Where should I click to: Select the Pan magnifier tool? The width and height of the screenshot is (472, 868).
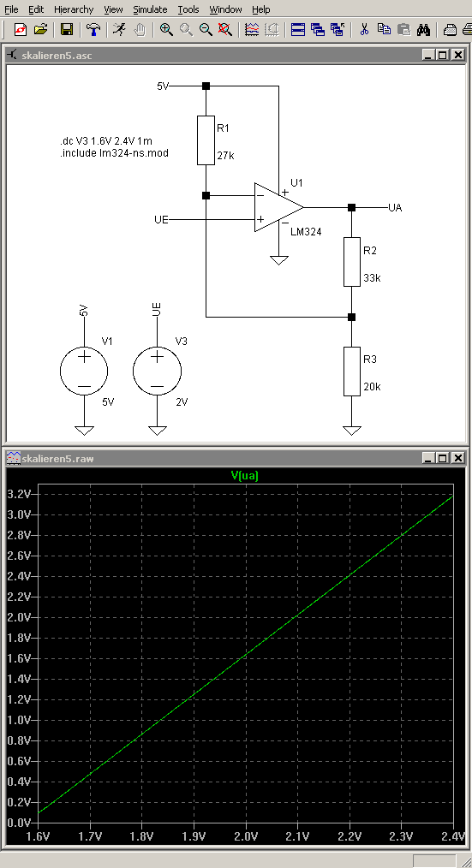point(186,29)
